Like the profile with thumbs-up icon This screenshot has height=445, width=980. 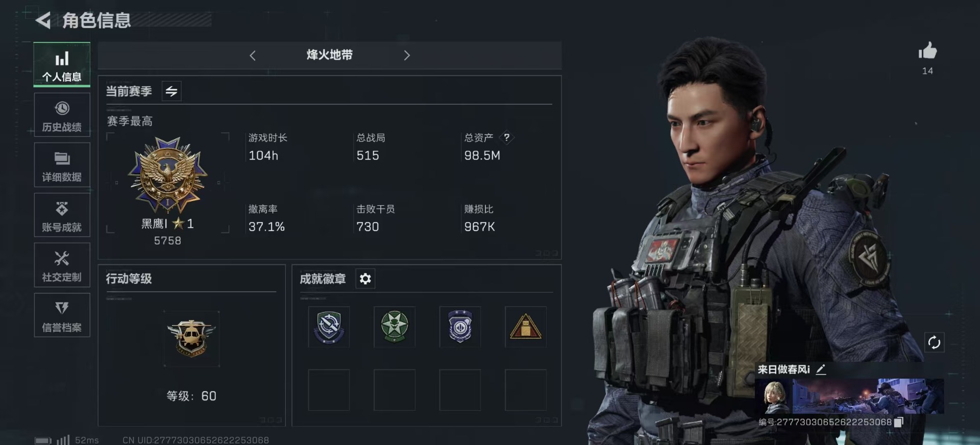[x=927, y=51]
